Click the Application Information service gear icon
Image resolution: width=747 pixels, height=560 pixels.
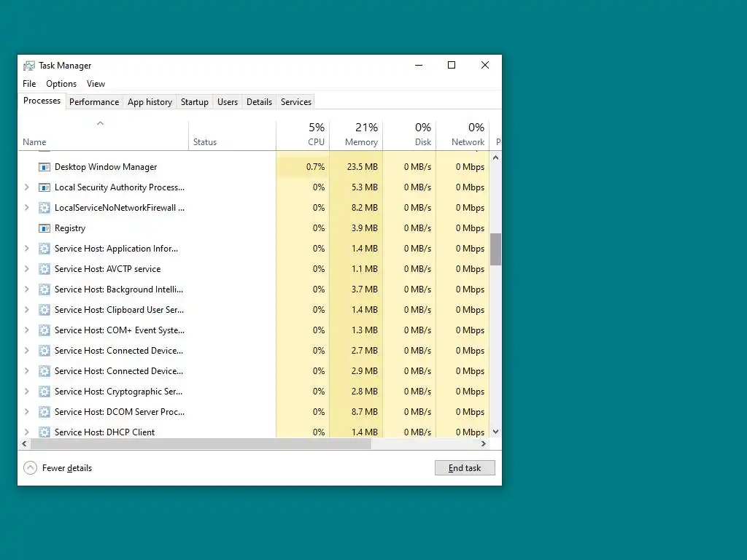tap(44, 249)
